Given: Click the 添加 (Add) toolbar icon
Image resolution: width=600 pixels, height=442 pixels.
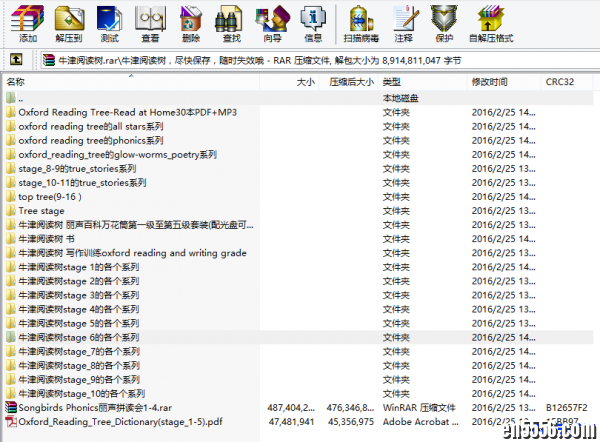Looking at the screenshot, I should [x=27, y=23].
